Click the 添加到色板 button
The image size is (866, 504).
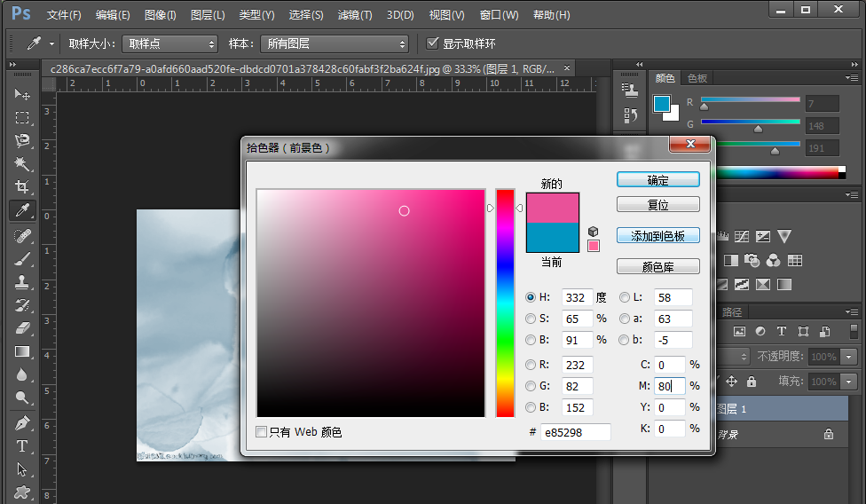[x=657, y=236]
